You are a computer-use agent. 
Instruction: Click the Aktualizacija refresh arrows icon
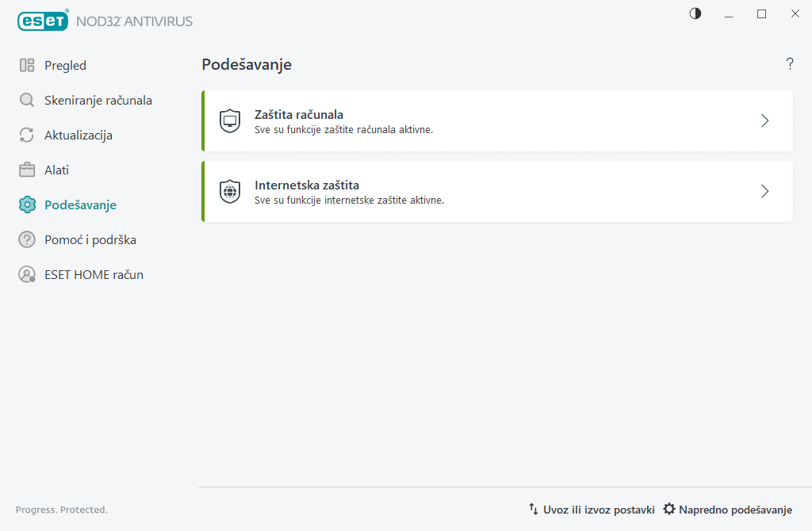[x=27, y=136]
